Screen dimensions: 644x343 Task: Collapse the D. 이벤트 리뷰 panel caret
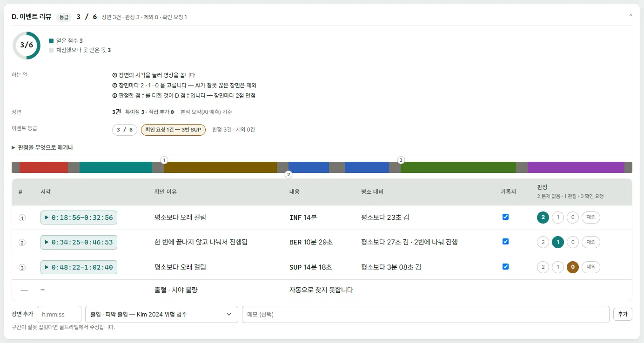coord(631,15)
